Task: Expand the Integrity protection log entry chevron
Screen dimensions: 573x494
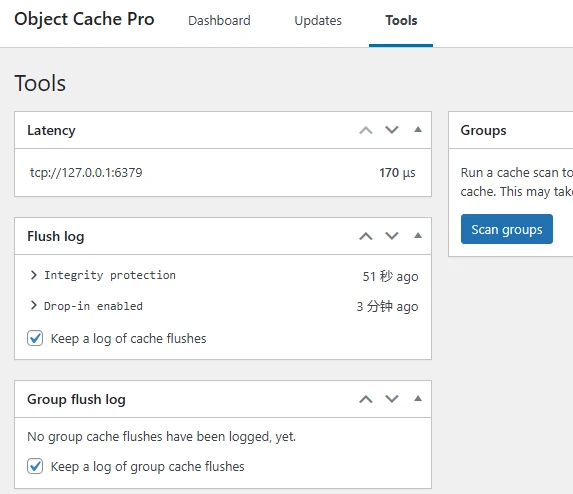Action: [34, 275]
